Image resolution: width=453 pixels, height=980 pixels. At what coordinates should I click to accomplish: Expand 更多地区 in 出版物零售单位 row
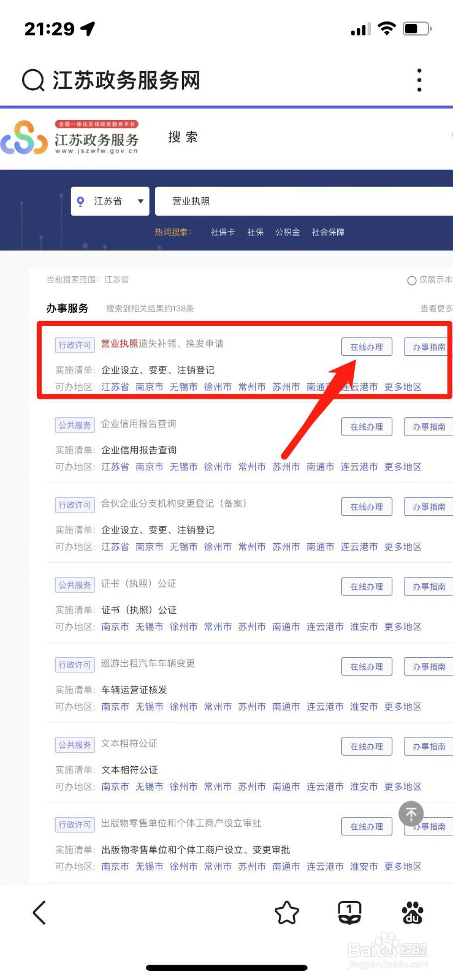(403, 867)
